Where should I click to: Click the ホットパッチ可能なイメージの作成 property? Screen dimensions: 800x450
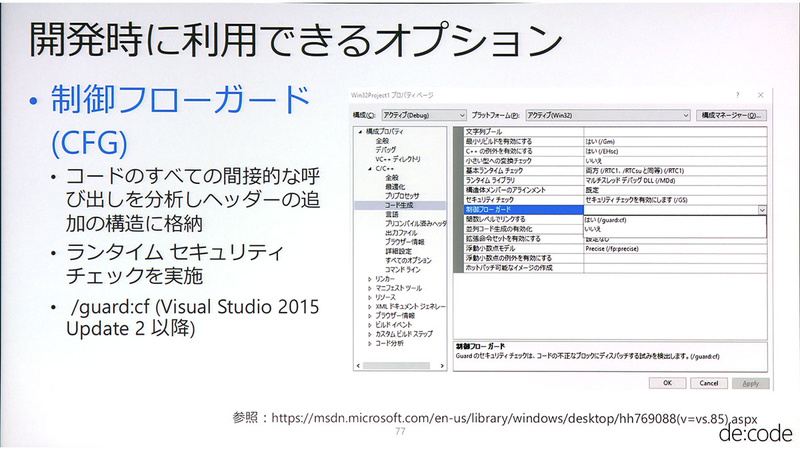[523, 267]
